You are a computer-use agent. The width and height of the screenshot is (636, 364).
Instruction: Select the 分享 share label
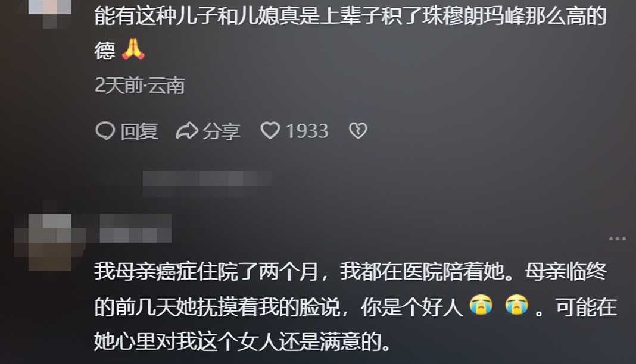(x=222, y=131)
